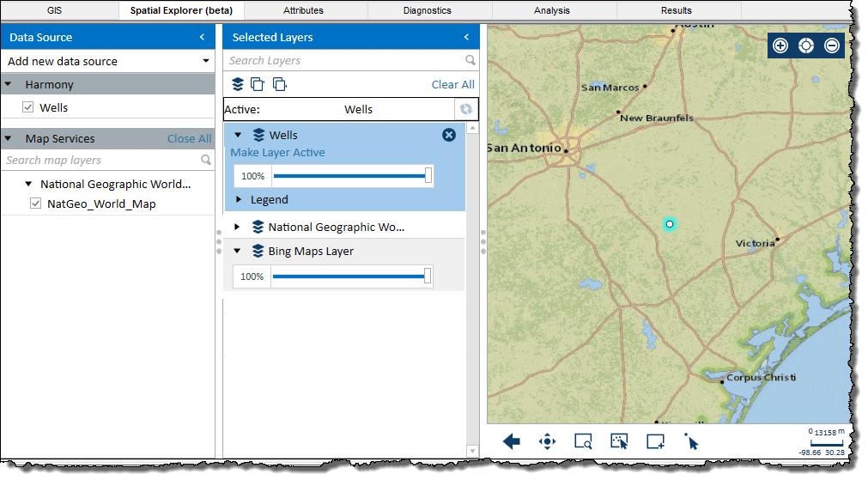Screen dimensions: 868x480
Task: Pick the point select cursor tool
Action: tap(692, 442)
